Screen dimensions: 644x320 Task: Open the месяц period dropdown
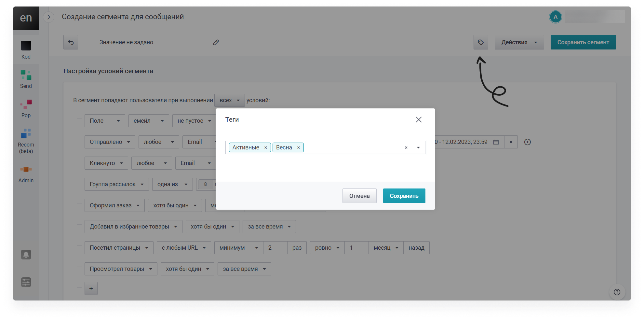pyautogui.click(x=386, y=248)
